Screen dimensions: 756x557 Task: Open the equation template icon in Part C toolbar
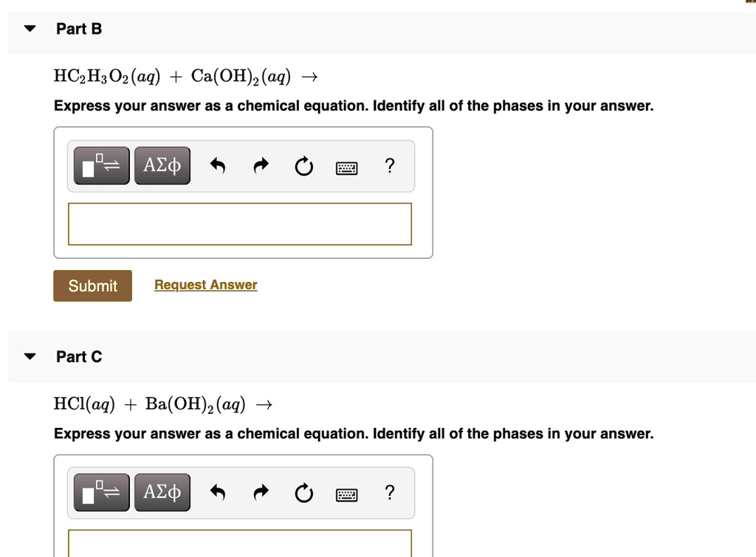coord(100,492)
